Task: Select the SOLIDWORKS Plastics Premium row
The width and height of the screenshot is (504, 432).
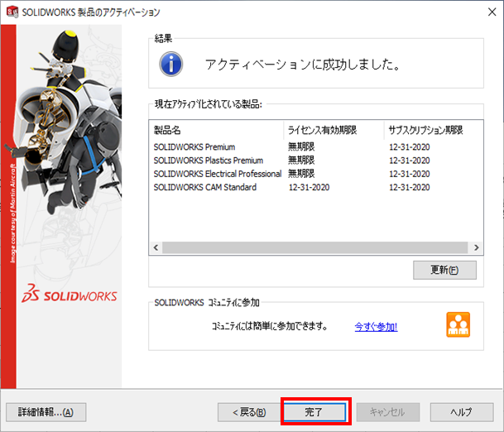Action: 316,161
